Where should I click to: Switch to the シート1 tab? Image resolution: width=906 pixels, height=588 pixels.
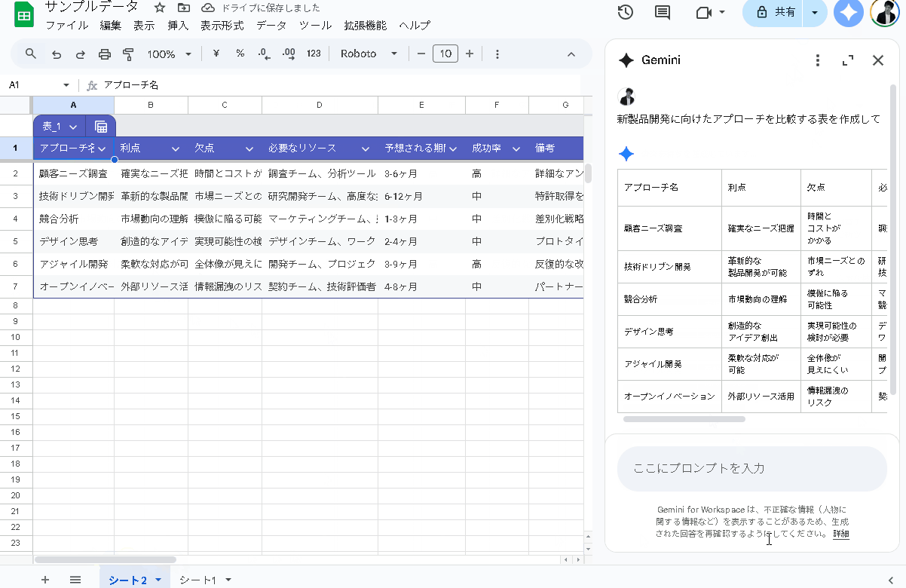pos(199,580)
